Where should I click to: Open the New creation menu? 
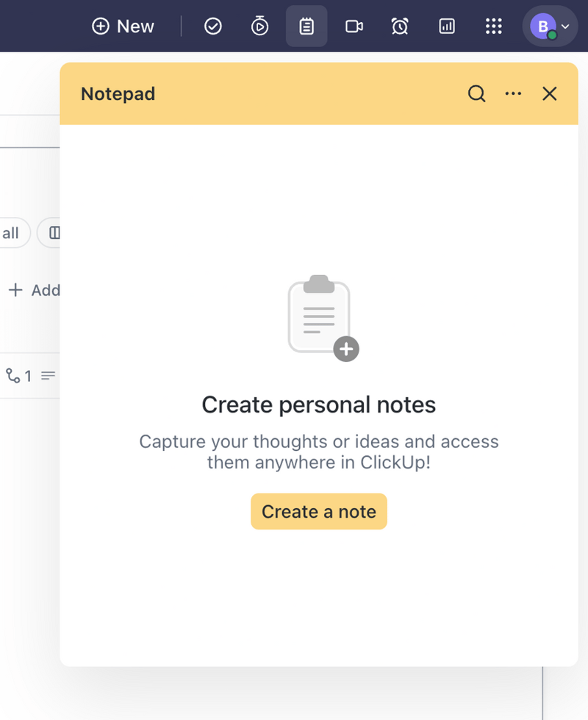(x=122, y=26)
